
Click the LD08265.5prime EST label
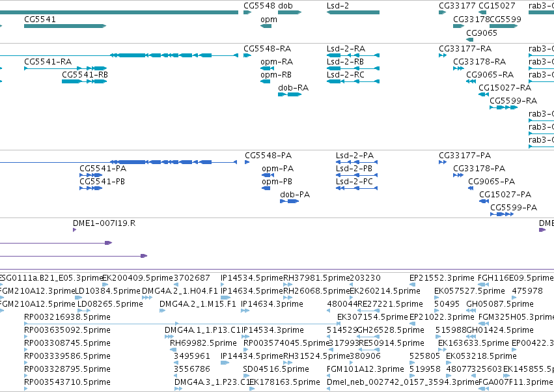[x=110, y=304]
